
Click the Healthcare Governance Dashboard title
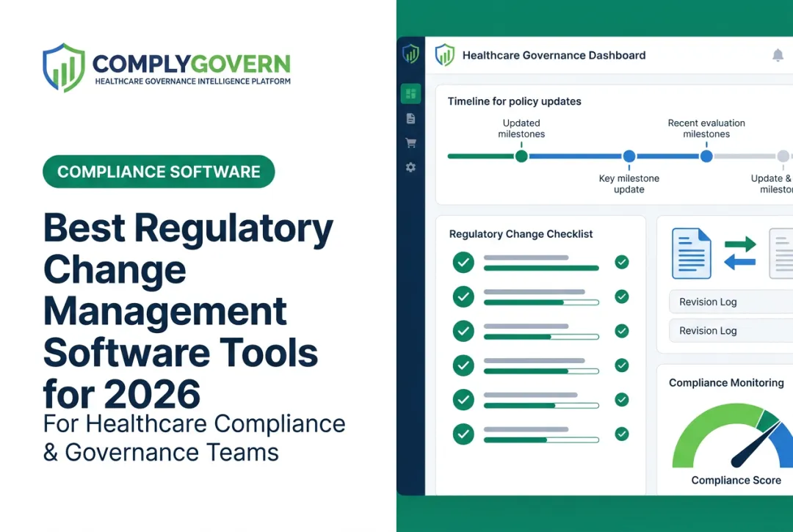click(x=554, y=55)
